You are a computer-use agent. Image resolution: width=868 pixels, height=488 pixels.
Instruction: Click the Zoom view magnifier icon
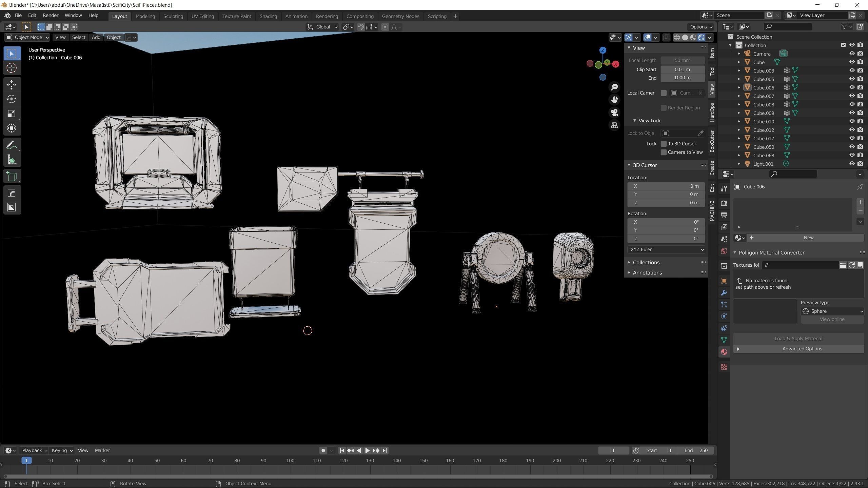614,87
